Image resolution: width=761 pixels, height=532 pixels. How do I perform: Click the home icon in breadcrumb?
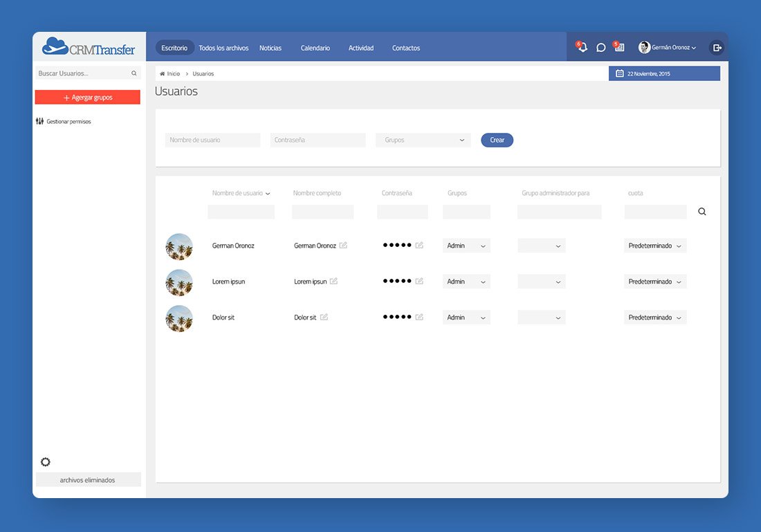point(162,74)
